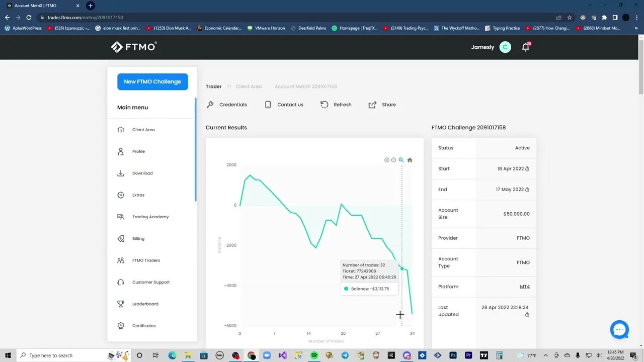
Task: Click the browser back arrow
Action: tap(7, 17)
